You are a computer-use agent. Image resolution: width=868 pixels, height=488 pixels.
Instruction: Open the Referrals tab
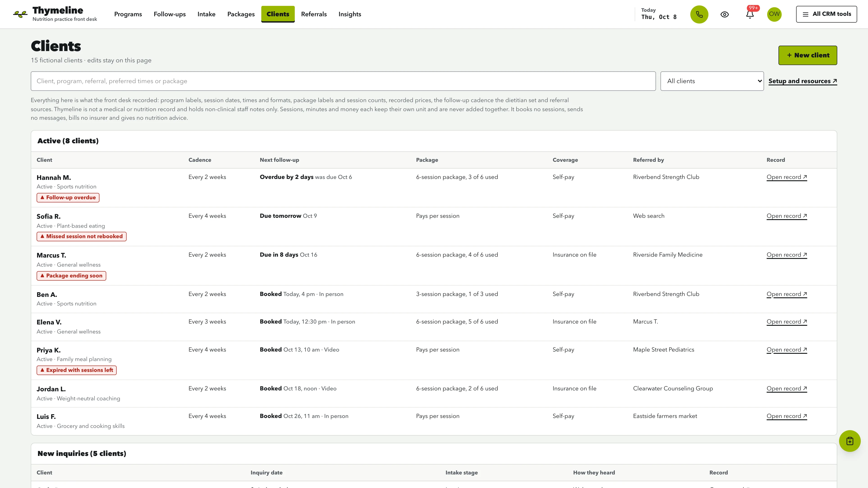point(314,14)
